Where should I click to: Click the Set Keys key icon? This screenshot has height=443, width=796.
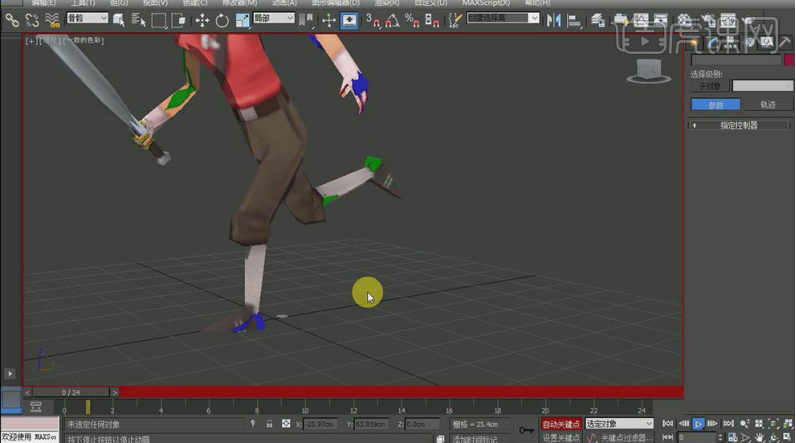click(526, 430)
